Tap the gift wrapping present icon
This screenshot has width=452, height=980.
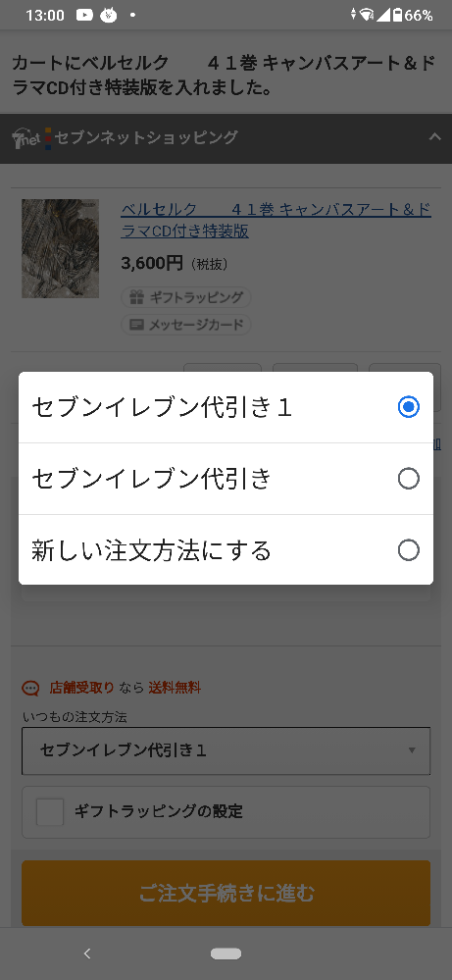(136, 298)
